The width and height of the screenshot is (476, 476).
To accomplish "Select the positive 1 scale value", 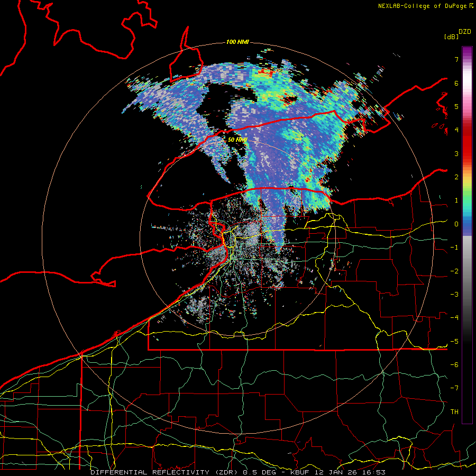I will (456, 200).
